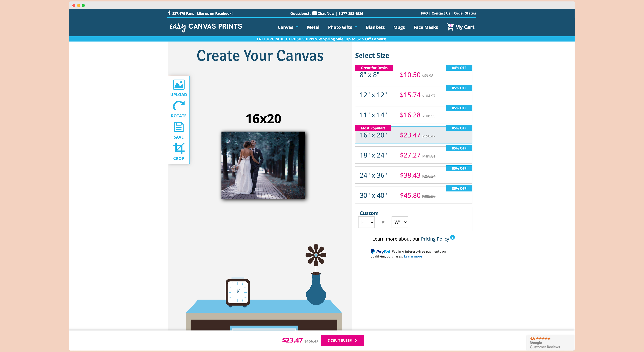Click the chat bubble icon
Viewport: 644px width, 352px height.
(314, 13)
